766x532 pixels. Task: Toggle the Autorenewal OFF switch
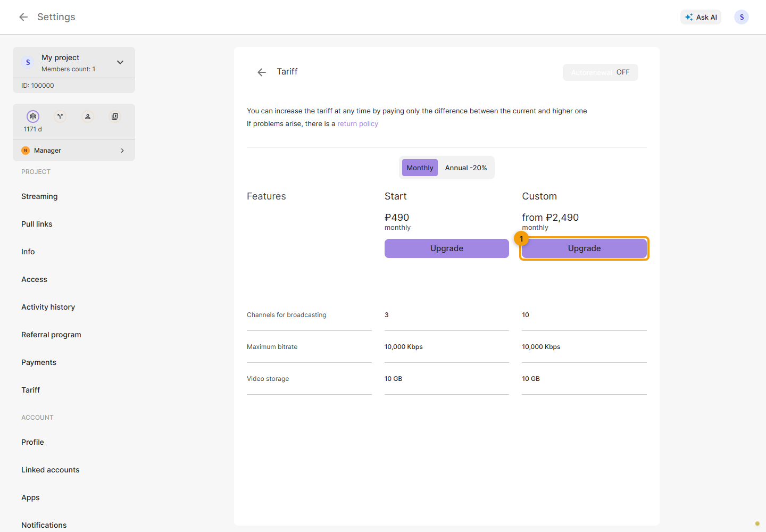point(601,72)
